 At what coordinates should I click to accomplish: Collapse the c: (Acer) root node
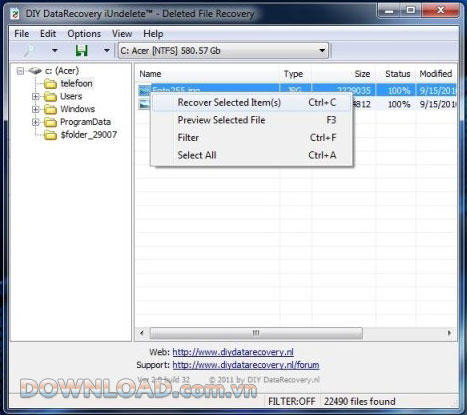pyautogui.click(x=21, y=71)
